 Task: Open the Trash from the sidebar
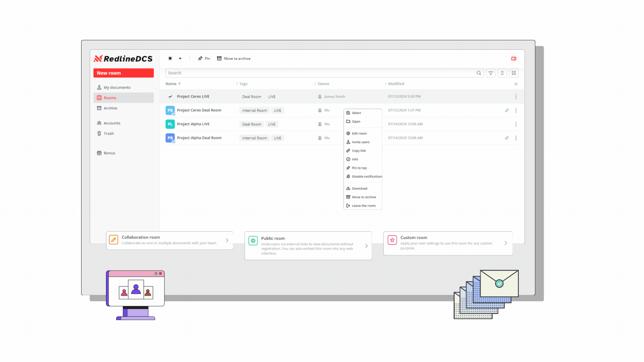pos(108,133)
